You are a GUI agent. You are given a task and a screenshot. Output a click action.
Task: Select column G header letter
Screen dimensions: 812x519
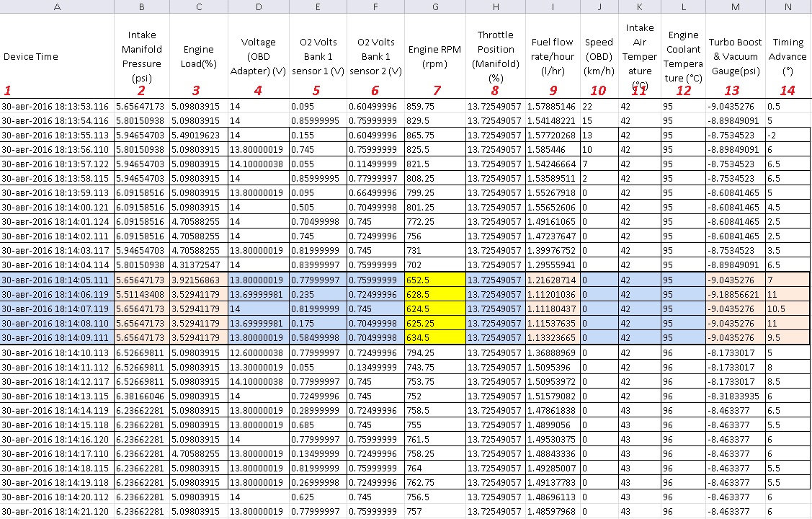[x=435, y=6]
